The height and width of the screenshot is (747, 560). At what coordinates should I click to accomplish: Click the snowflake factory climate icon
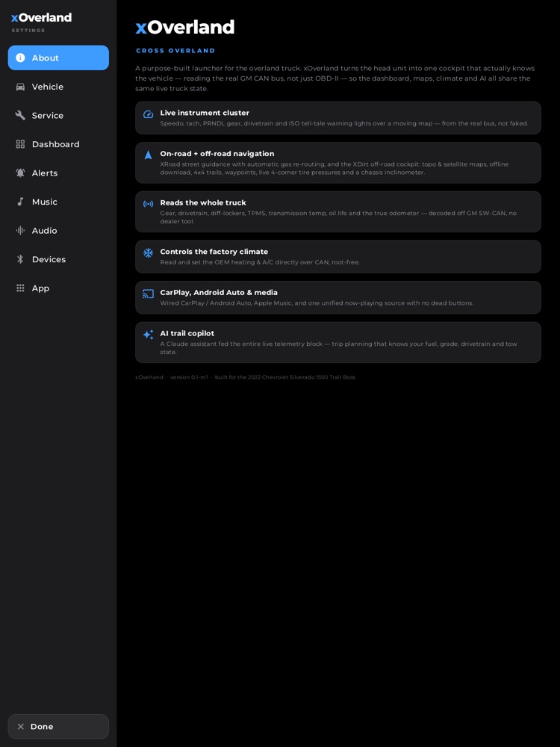point(148,253)
